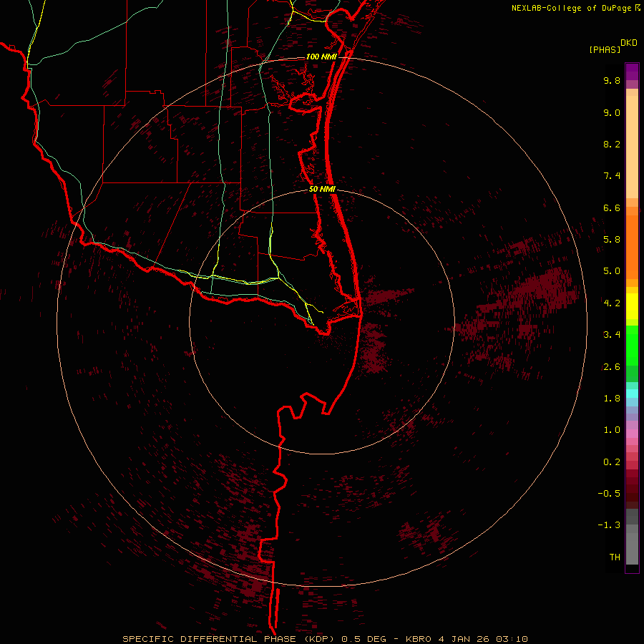Viewport: 644px width, 644px height.
Task: Pick the pink band of the color bar
Action: click(632, 434)
